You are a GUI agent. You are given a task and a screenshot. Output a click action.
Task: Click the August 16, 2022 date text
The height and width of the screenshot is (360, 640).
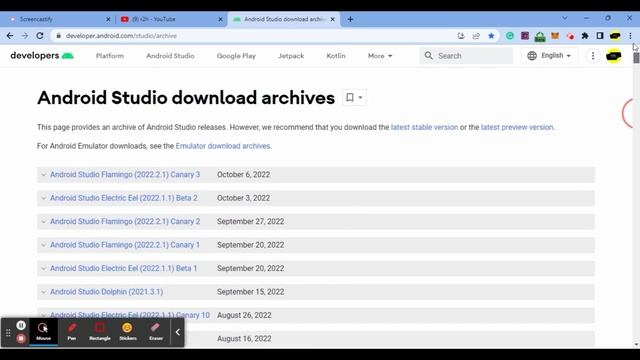click(x=244, y=339)
